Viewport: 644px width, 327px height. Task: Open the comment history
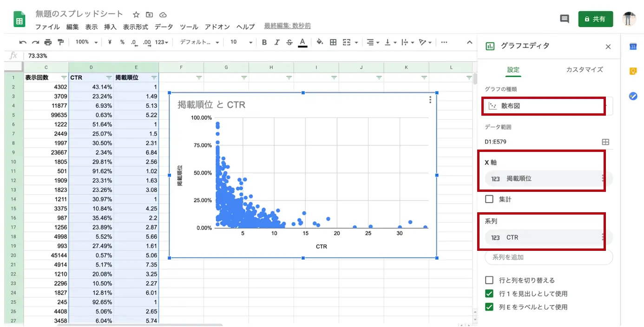[x=565, y=19]
